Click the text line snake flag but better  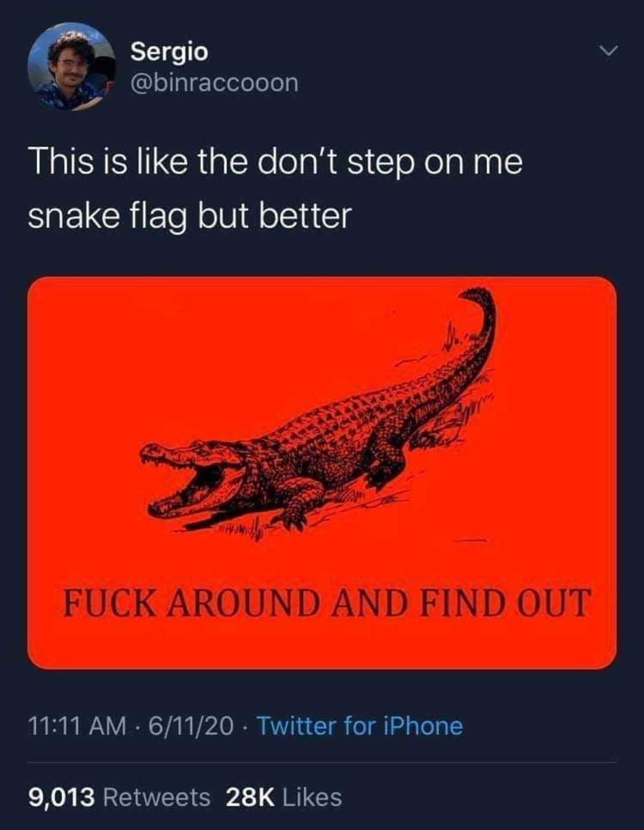point(189,216)
